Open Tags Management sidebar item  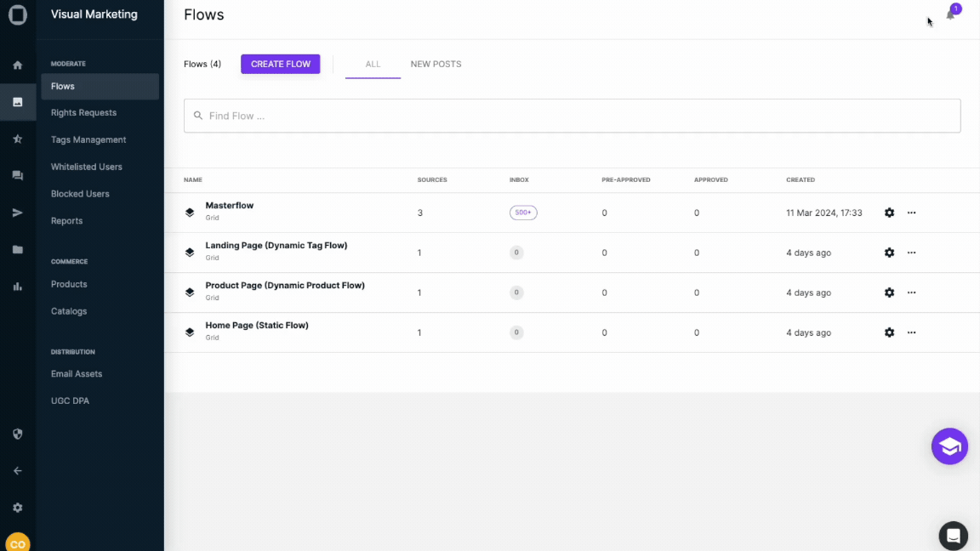click(x=88, y=139)
